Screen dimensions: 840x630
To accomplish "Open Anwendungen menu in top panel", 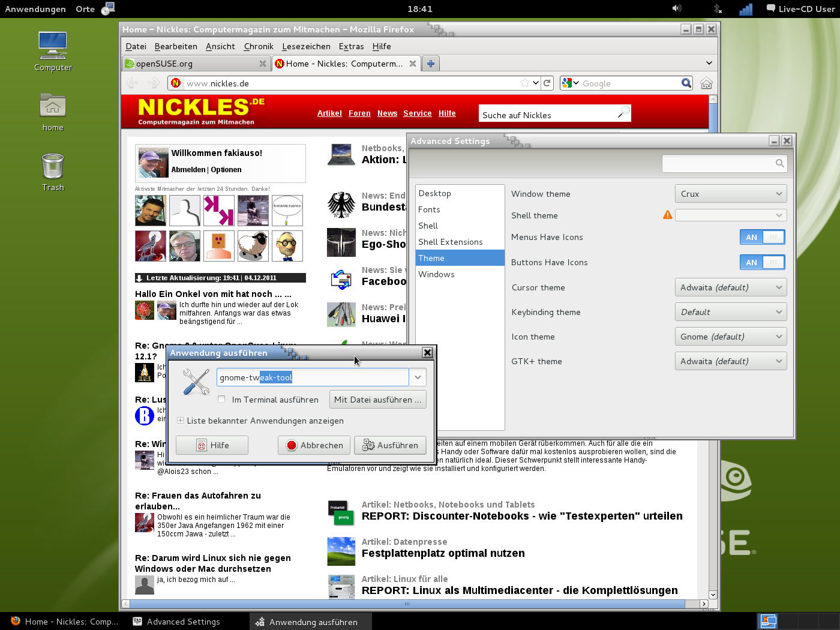I will (35, 9).
